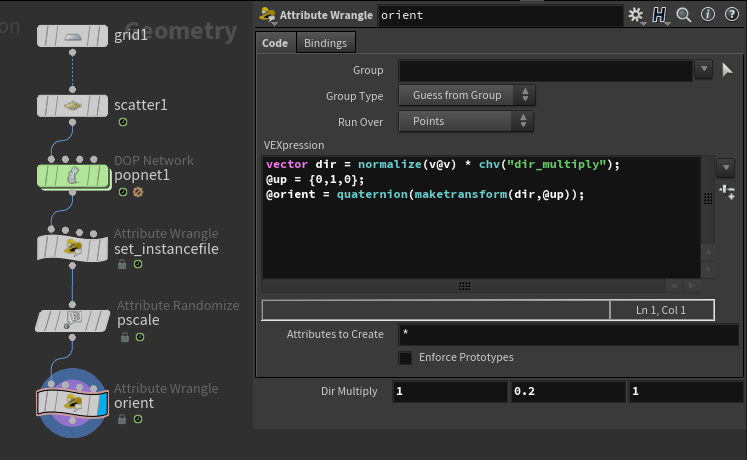Click the Dir Multiply 0.2 value field
This screenshot has width=747, height=460.
[x=568, y=391]
